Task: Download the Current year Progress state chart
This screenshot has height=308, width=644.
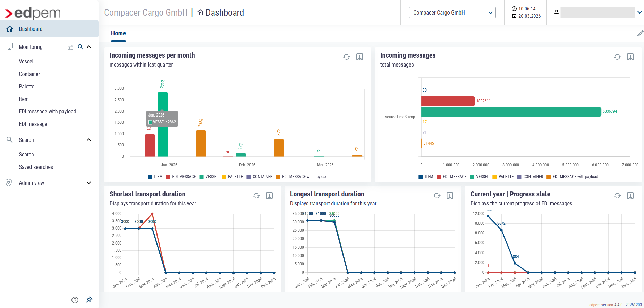Action: click(x=630, y=196)
